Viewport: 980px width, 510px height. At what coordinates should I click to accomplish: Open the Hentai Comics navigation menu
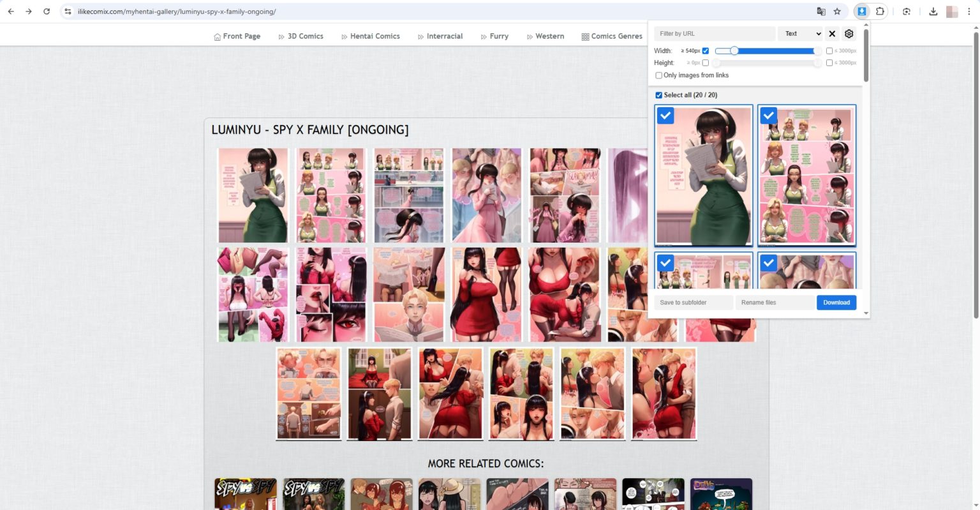point(374,36)
